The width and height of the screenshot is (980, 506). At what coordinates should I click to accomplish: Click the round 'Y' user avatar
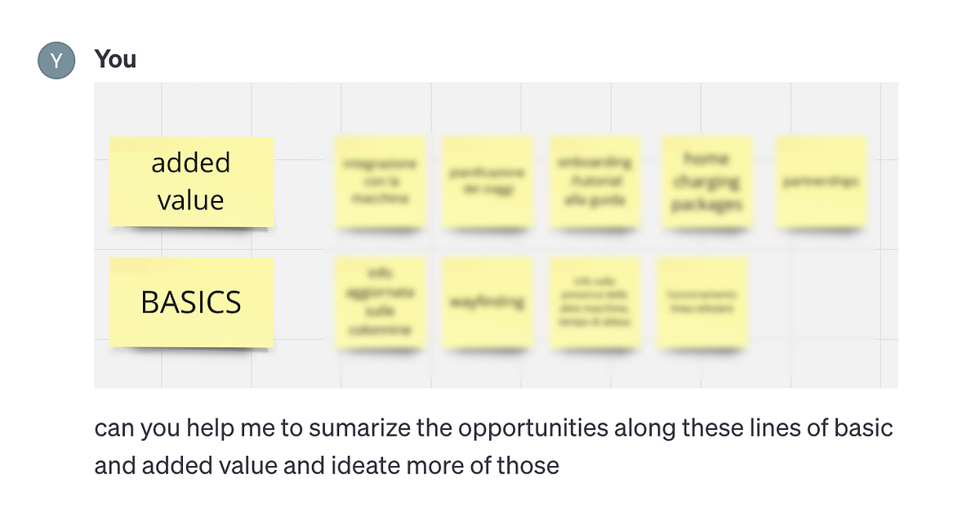click(x=56, y=60)
